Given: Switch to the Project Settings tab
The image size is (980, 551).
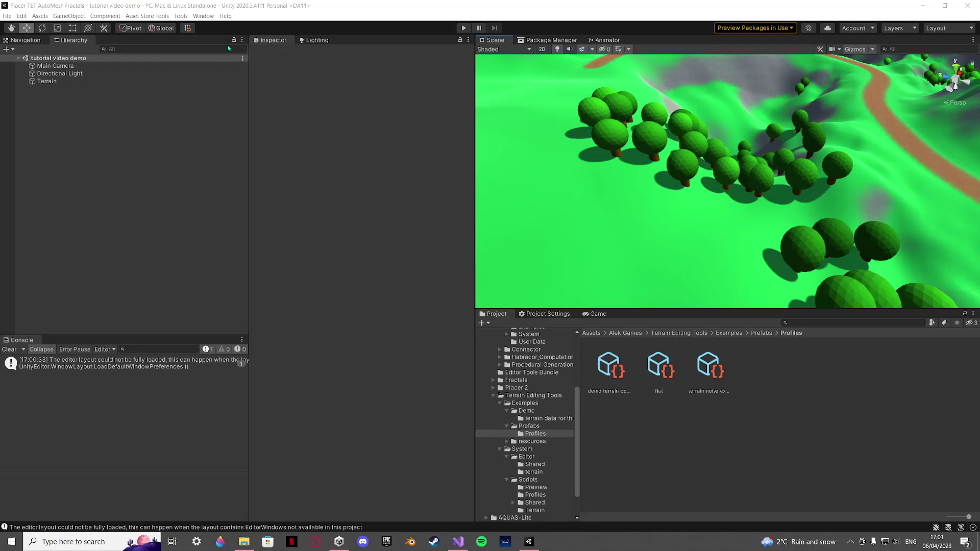Looking at the screenshot, I should click(544, 314).
